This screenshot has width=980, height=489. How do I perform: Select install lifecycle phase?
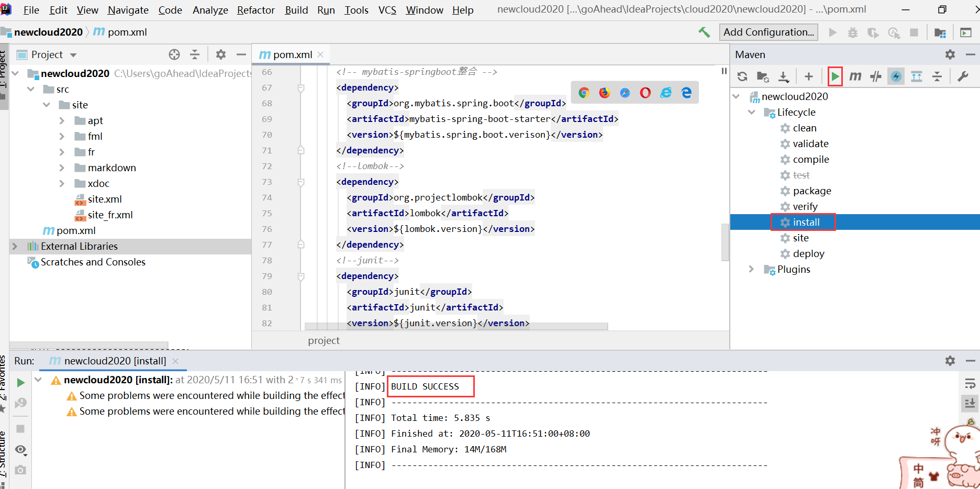coord(806,222)
